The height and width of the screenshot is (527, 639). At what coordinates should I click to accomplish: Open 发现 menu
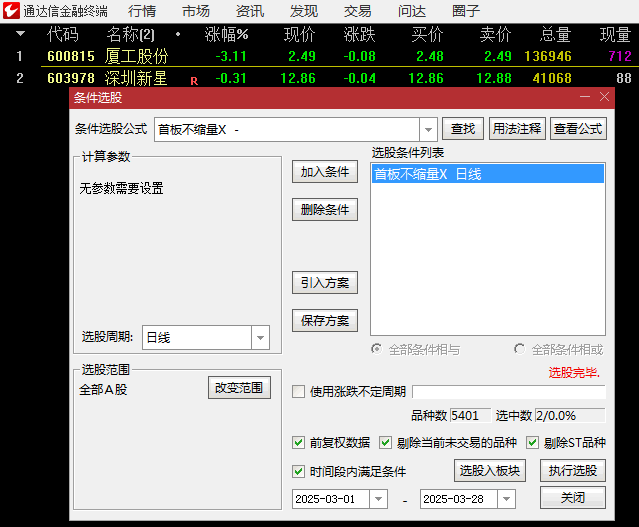point(304,11)
